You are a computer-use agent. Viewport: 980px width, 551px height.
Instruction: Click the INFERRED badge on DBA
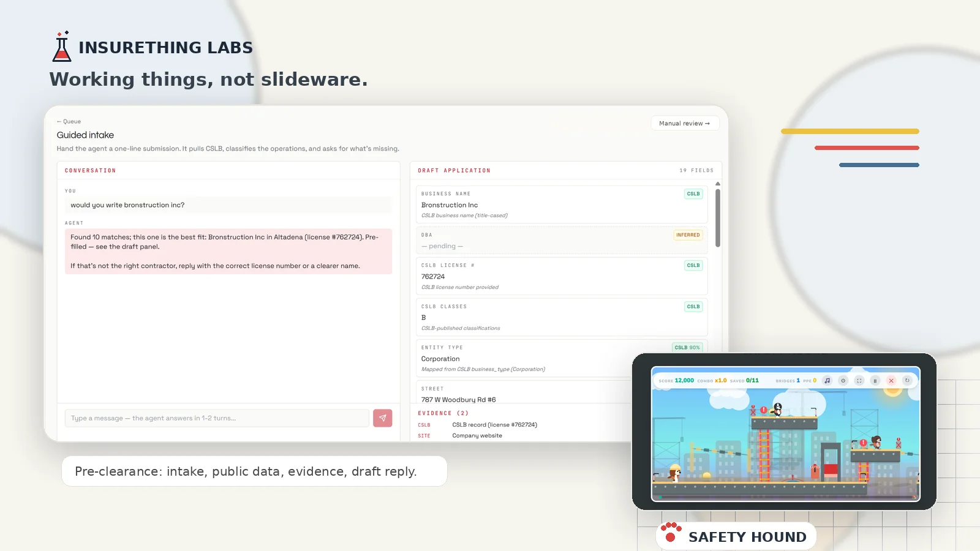click(688, 234)
